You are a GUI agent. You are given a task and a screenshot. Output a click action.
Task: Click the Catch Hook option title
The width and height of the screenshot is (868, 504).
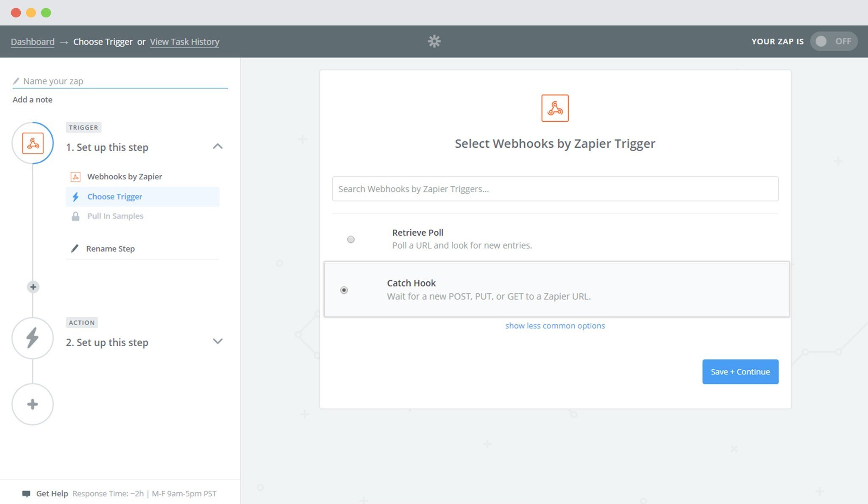click(411, 283)
